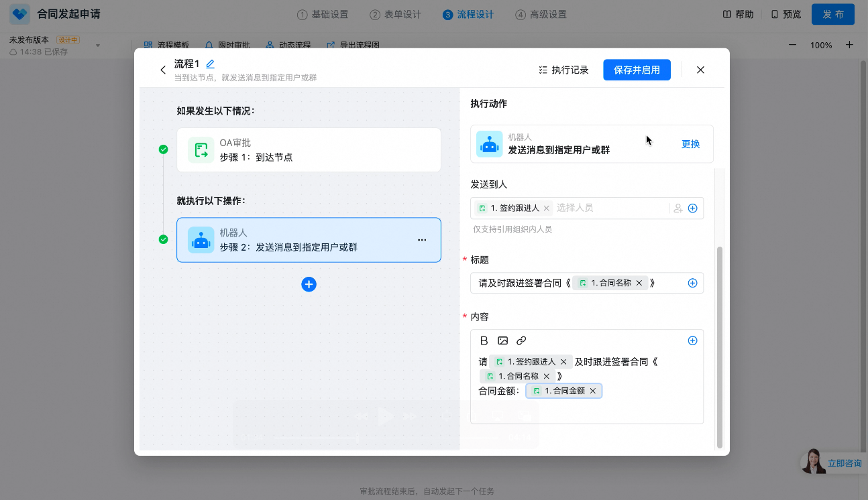
Task: Click the insert link icon in editor
Action: (521, 340)
